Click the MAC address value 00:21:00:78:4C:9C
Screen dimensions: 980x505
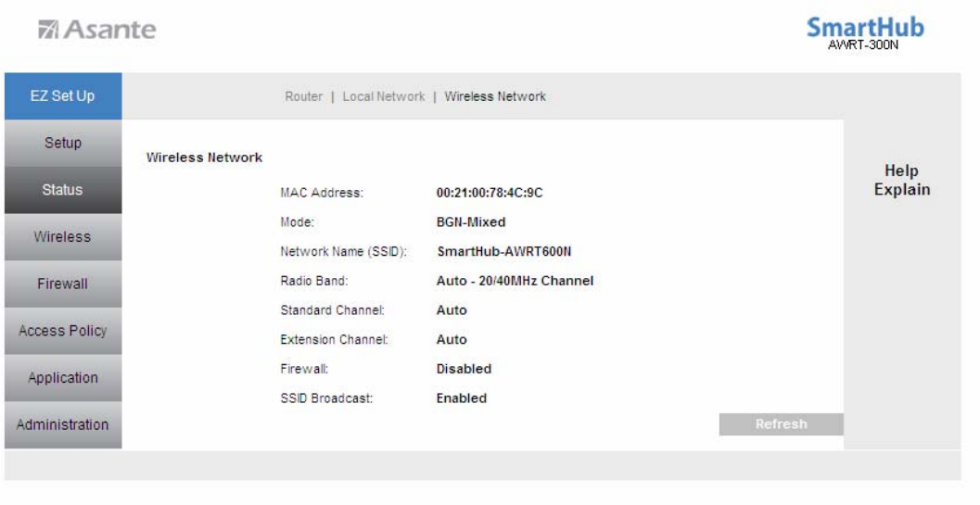(490, 193)
